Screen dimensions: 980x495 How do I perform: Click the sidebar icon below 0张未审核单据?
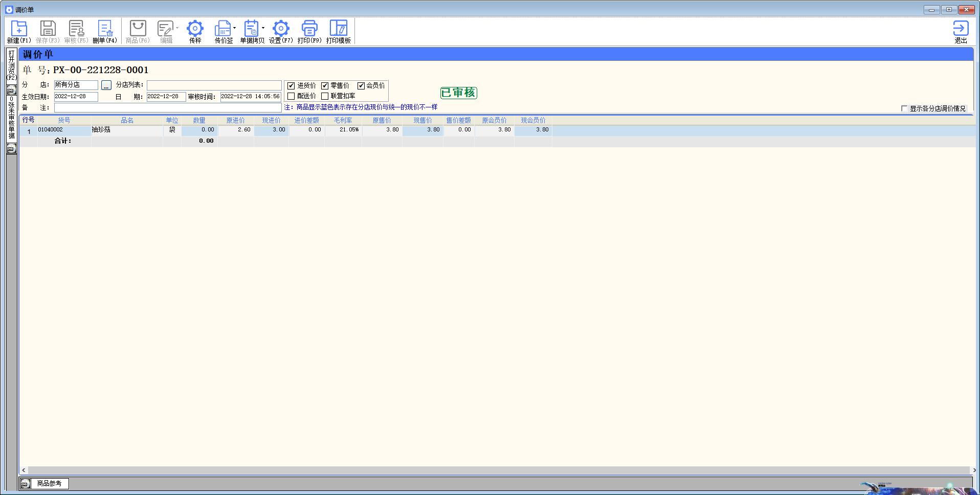[x=11, y=148]
